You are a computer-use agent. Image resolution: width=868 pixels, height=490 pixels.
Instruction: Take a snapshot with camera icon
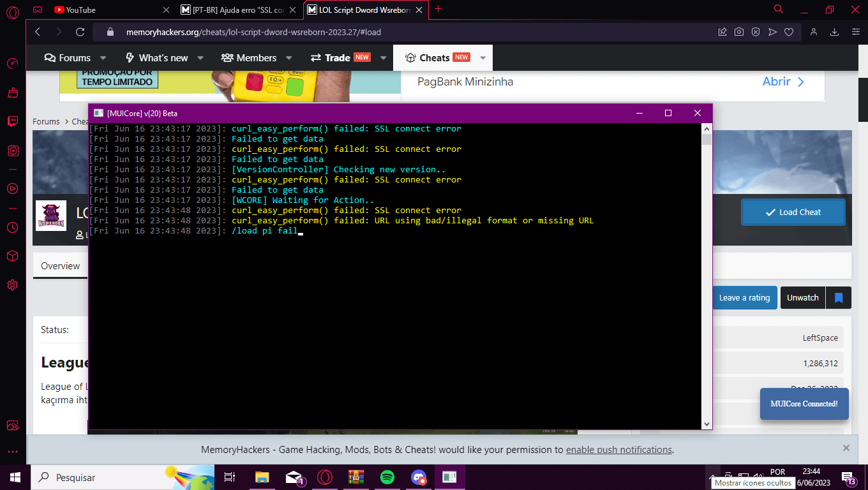click(x=739, y=32)
